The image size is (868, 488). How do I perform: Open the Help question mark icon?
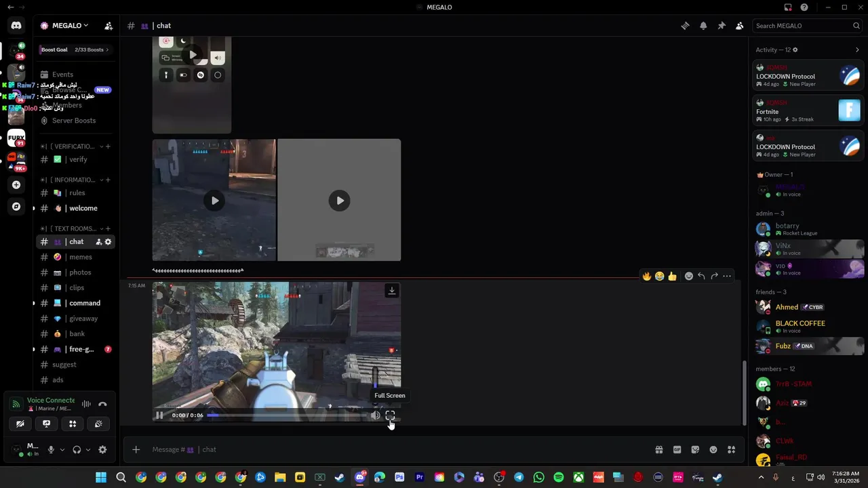click(x=804, y=7)
